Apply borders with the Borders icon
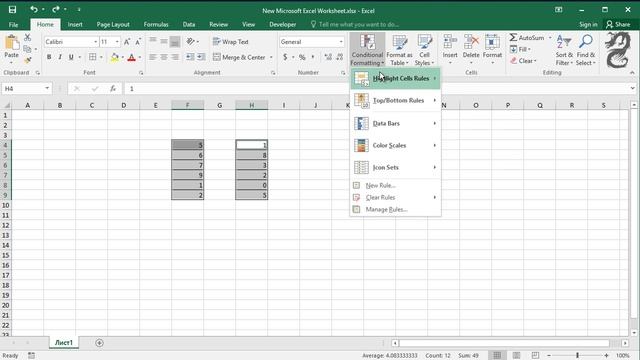 click(x=93, y=57)
